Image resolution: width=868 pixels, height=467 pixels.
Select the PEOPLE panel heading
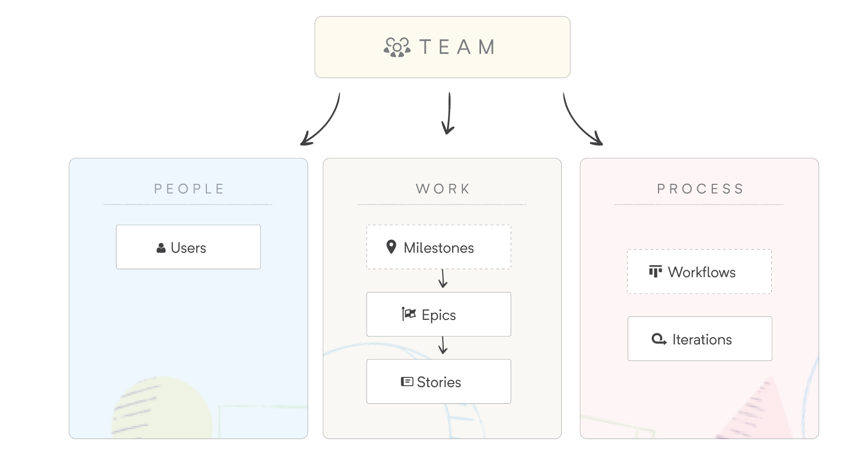[x=189, y=189]
